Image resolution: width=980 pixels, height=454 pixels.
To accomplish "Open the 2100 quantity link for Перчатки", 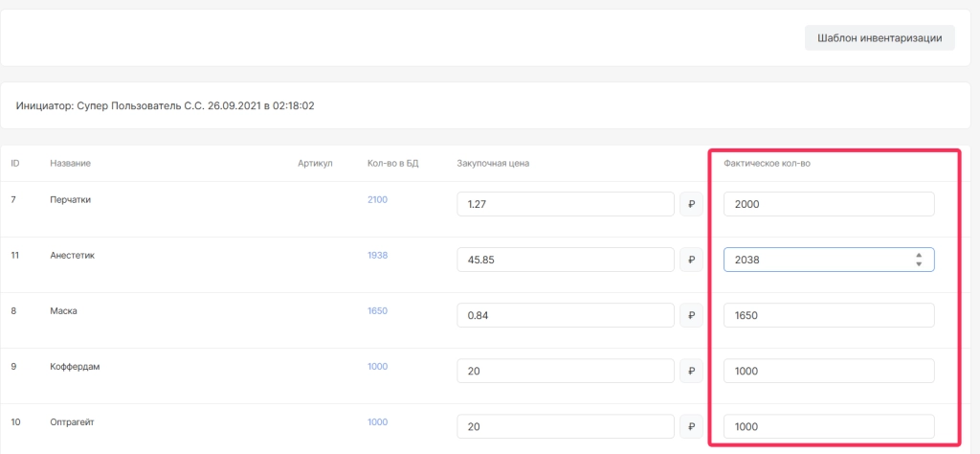I will [x=377, y=199].
